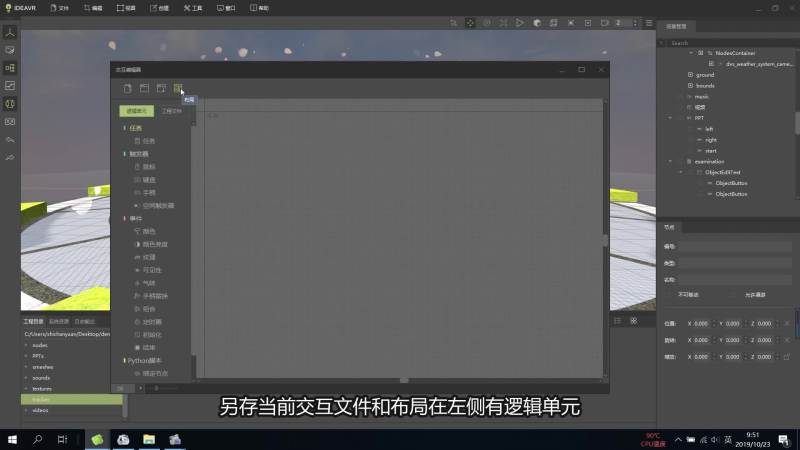Viewport: 800px width, 450px height.
Task: Select the 鼠标 trigger unit
Action: point(145,167)
